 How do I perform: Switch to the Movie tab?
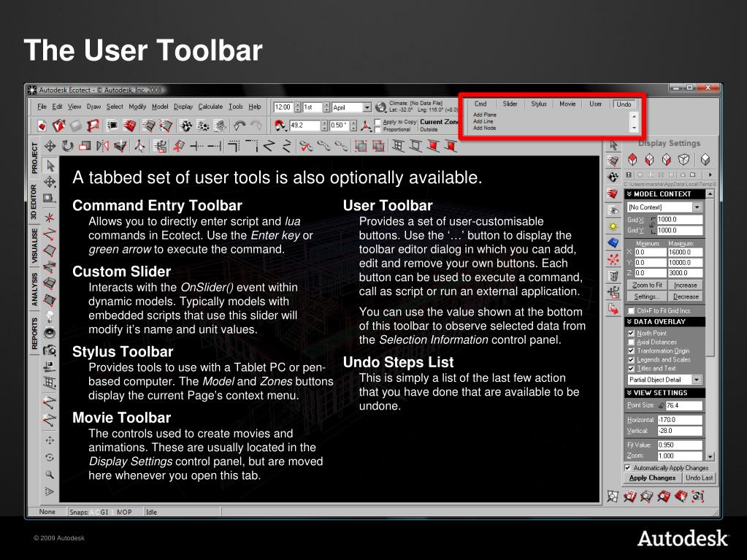(x=567, y=104)
